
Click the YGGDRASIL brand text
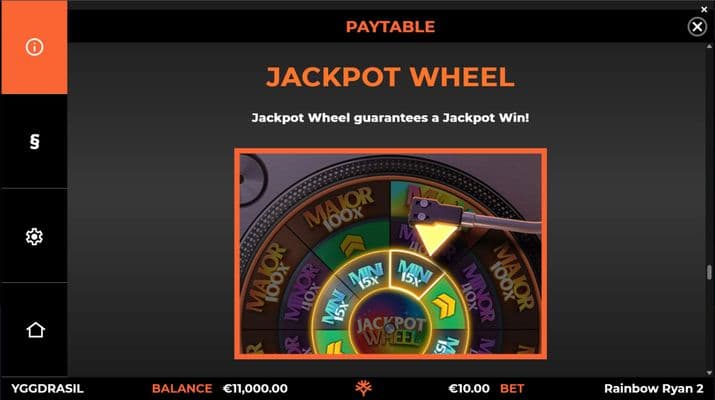47,389
